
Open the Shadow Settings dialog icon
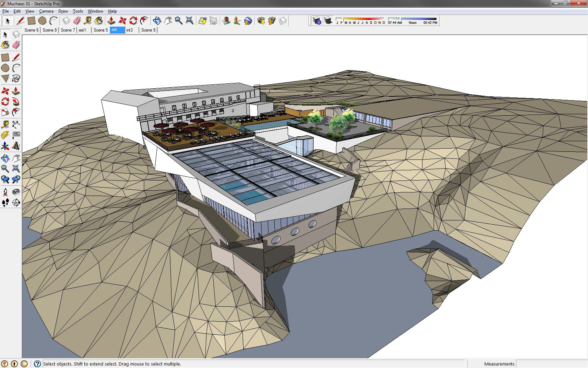click(317, 21)
